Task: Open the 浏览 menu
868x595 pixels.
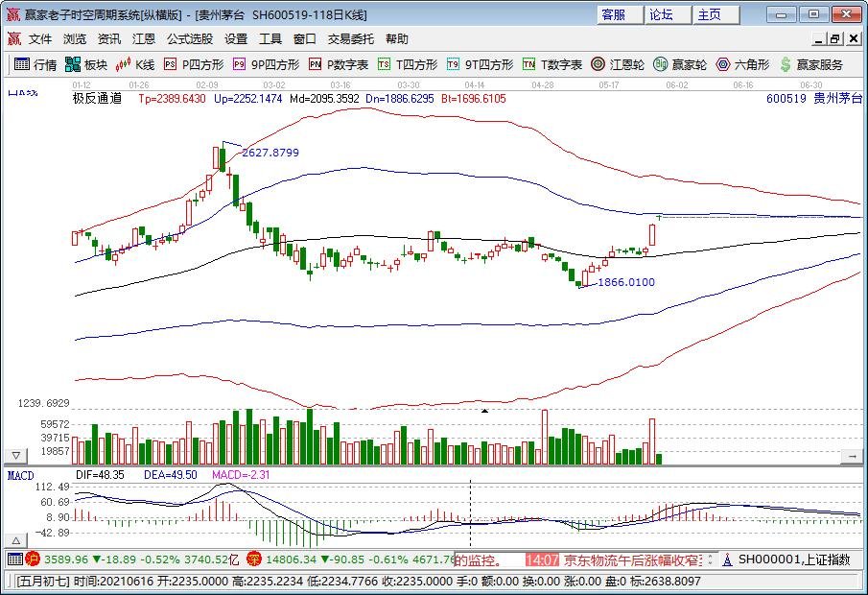Action: (x=74, y=38)
